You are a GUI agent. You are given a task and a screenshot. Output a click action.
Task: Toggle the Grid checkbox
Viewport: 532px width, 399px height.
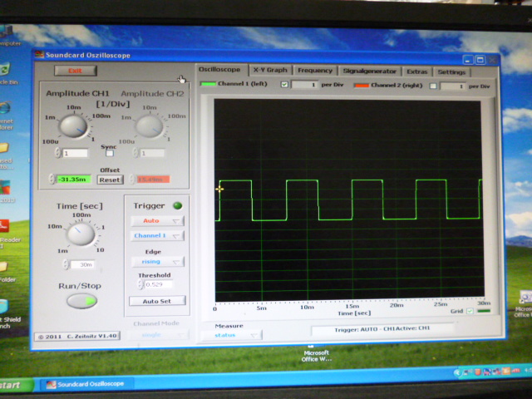[470, 312]
